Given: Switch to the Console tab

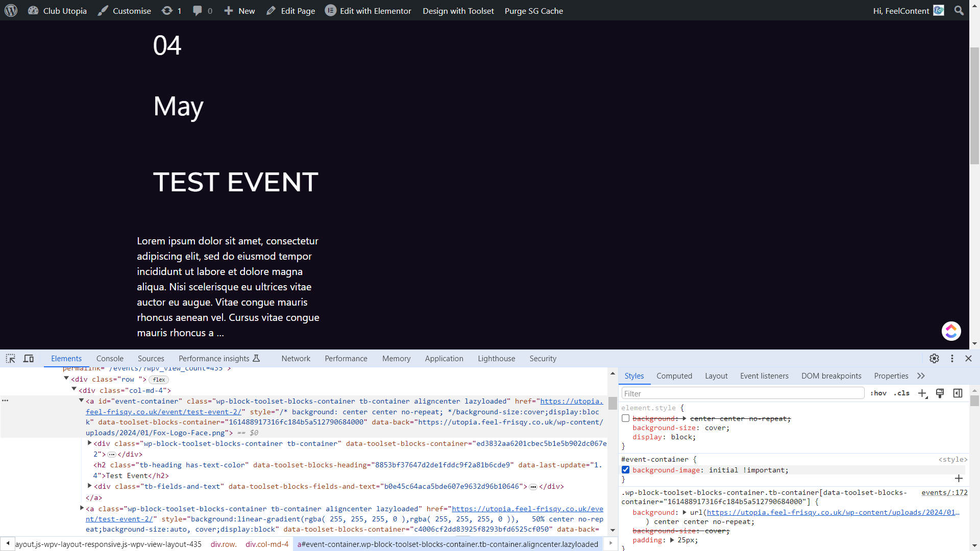Looking at the screenshot, I should [x=110, y=359].
